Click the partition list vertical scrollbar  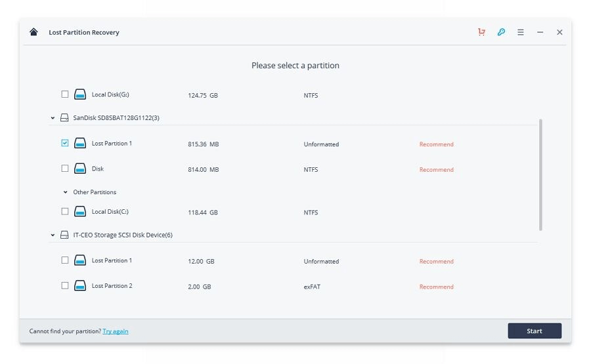pyautogui.click(x=541, y=174)
